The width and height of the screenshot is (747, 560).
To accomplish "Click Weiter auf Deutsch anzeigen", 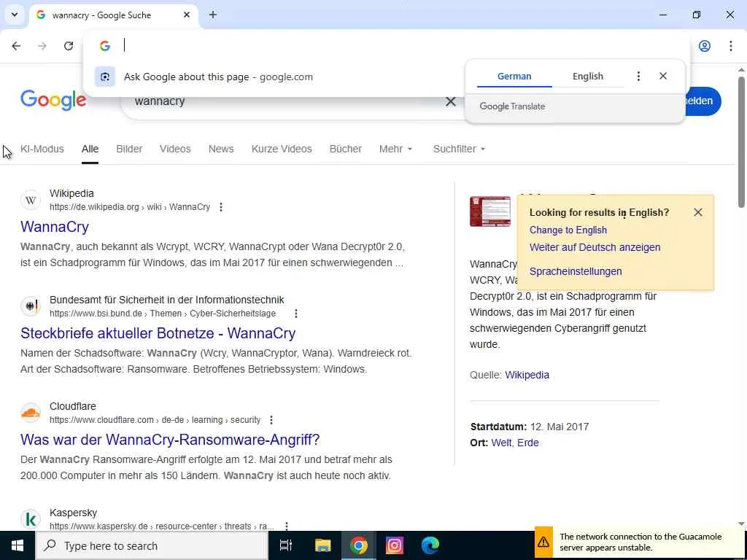I will (595, 247).
